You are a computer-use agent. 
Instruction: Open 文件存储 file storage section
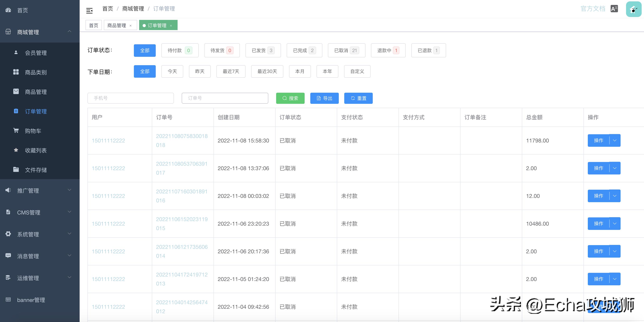coord(36,170)
